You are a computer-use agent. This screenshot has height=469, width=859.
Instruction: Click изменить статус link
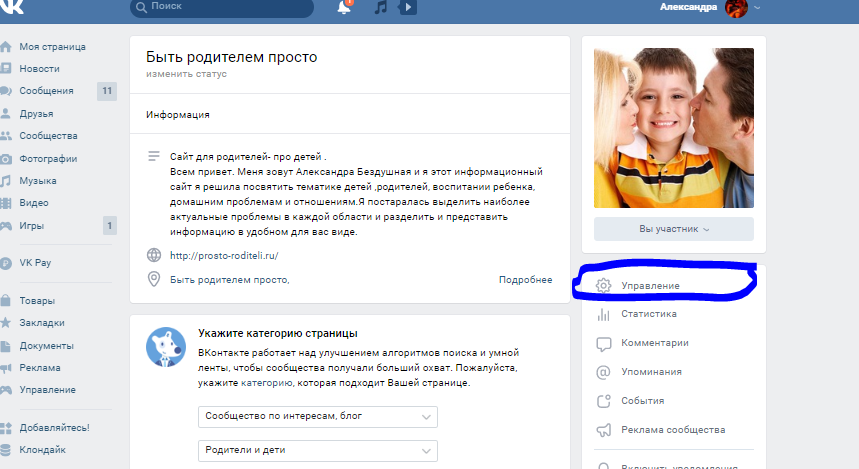click(x=186, y=74)
